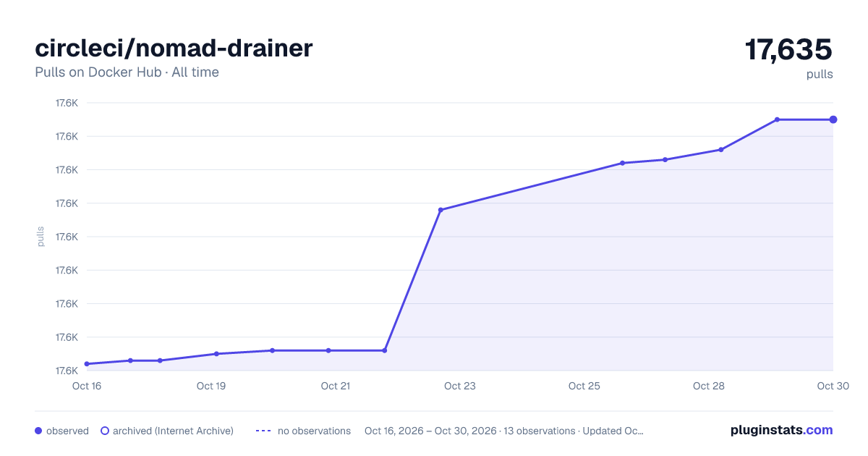Image resolution: width=868 pixels, height=456 pixels.
Task: Click the Oct 25 axis label
Action: pyautogui.click(x=584, y=386)
